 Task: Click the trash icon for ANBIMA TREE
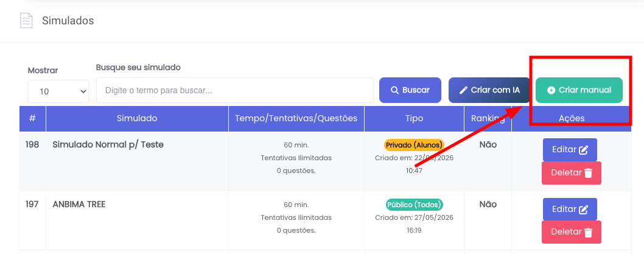click(x=588, y=232)
